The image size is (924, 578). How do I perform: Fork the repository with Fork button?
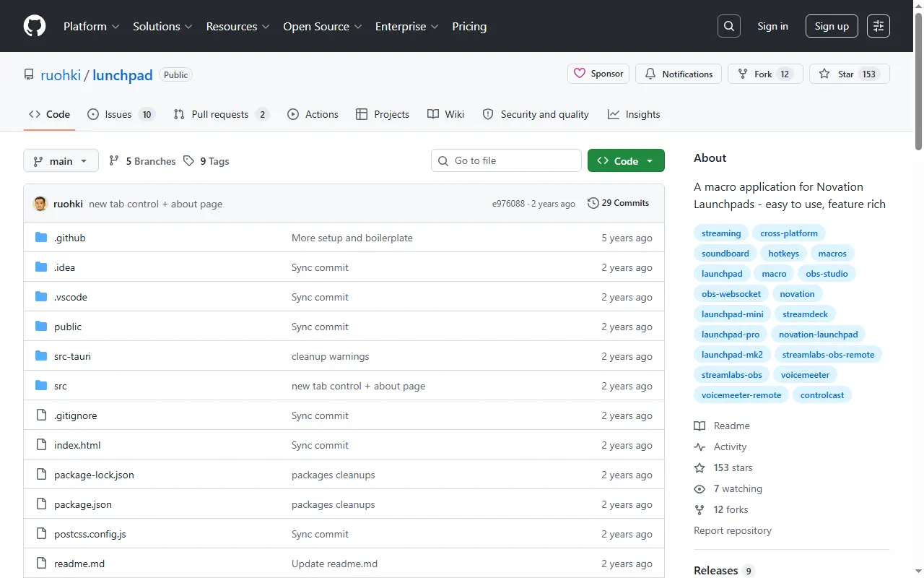pyautogui.click(x=765, y=74)
